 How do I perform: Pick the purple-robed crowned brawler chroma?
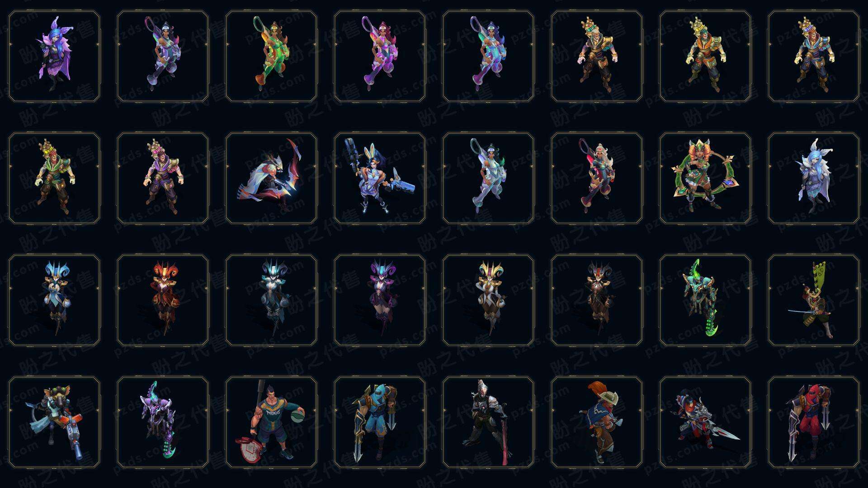click(163, 178)
